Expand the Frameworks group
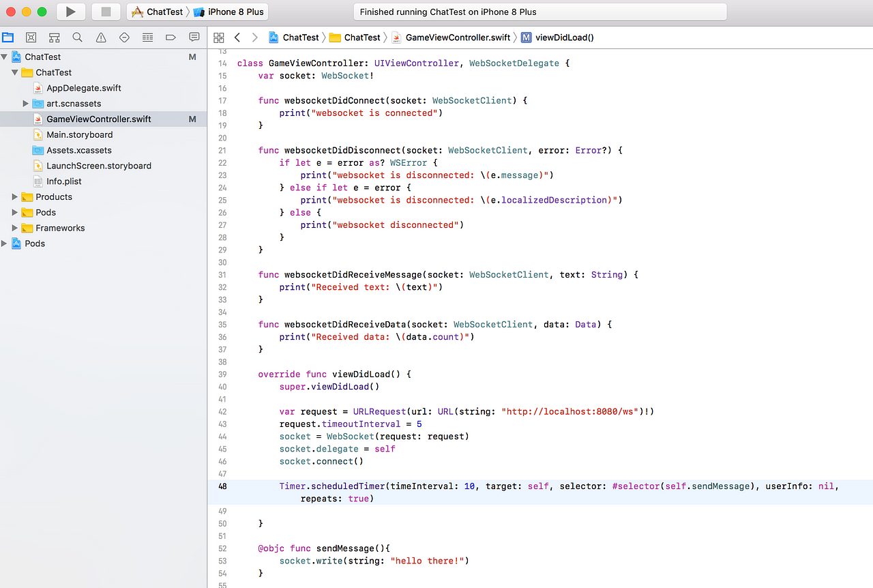873x588 pixels. click(x=14, y=228)
